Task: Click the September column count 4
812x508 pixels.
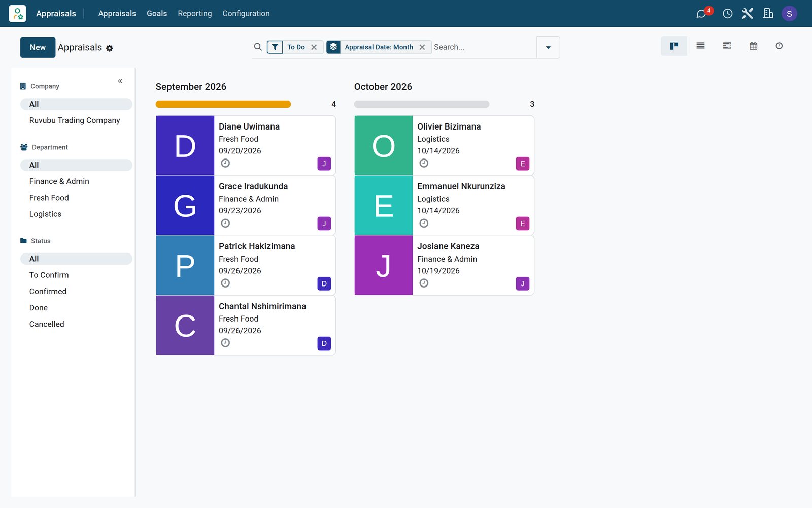Action: (333, 104)
